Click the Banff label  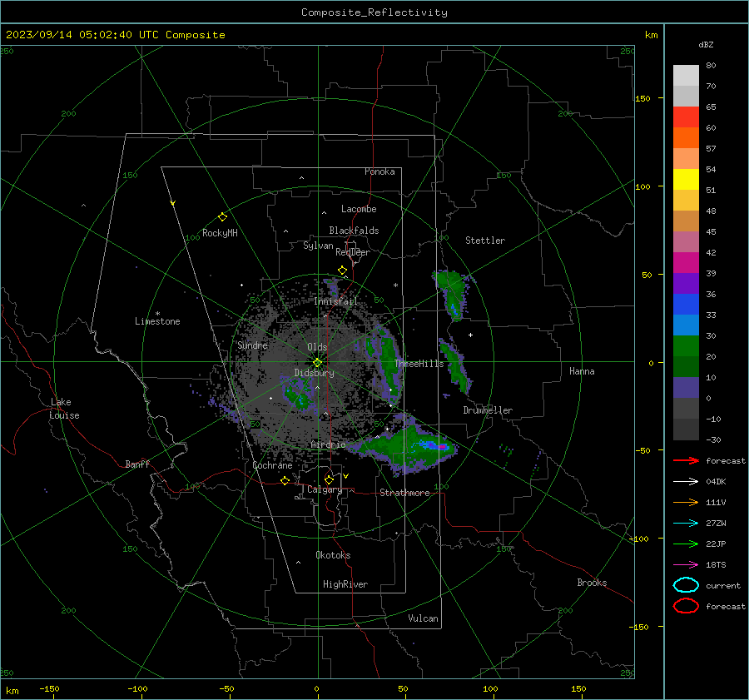137,464
